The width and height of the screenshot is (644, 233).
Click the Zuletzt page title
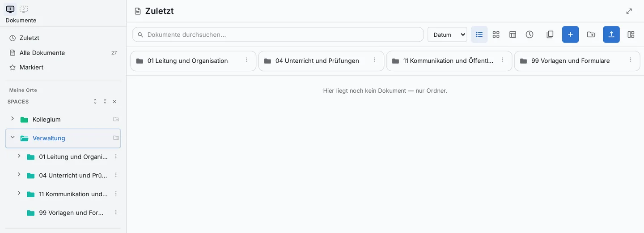[159, 11]
